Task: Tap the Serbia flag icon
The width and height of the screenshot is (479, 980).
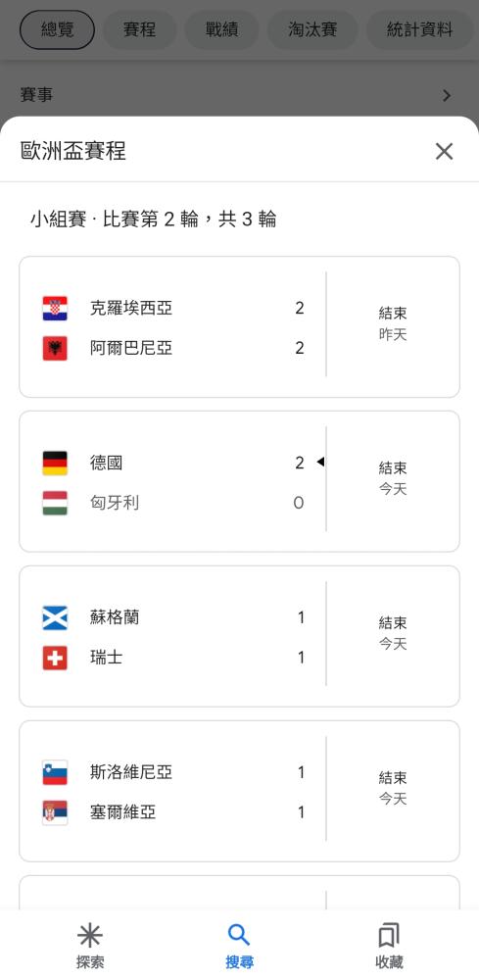Action: [x=55, y=813]
